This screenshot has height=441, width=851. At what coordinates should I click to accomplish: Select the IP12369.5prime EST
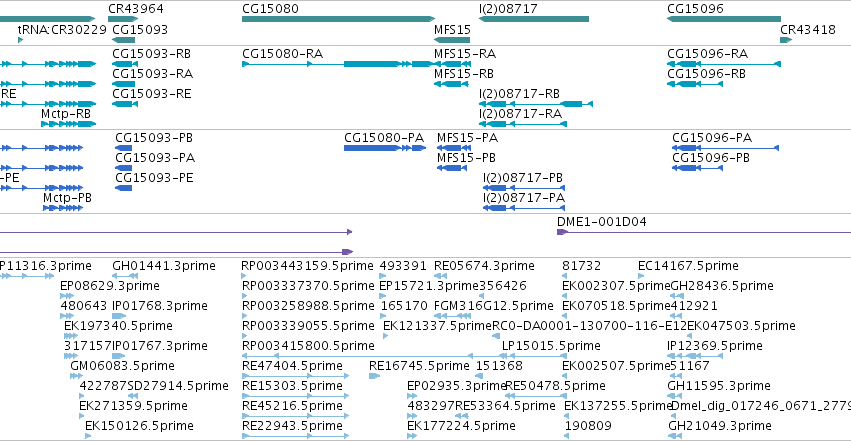click(715, 346)
